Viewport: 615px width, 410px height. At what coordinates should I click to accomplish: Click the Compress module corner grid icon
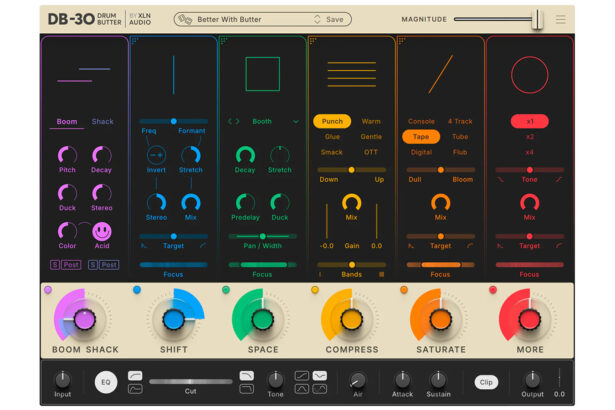pyautogui.click(x=313, y=40)
